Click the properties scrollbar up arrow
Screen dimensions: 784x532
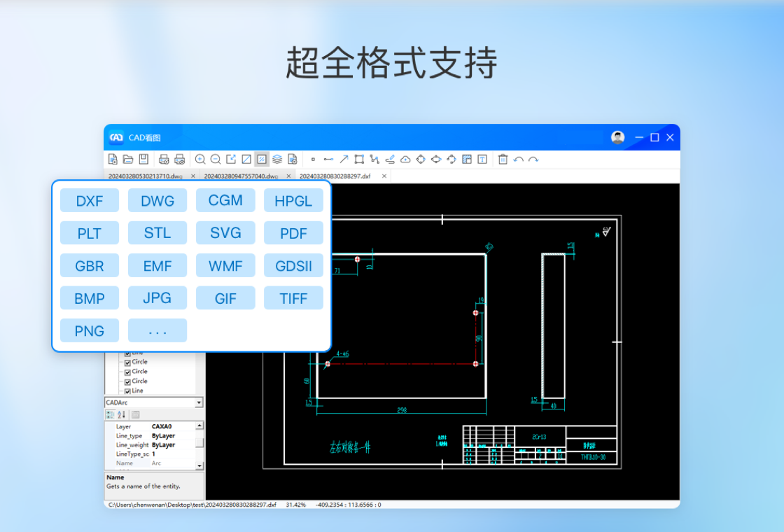199,426
